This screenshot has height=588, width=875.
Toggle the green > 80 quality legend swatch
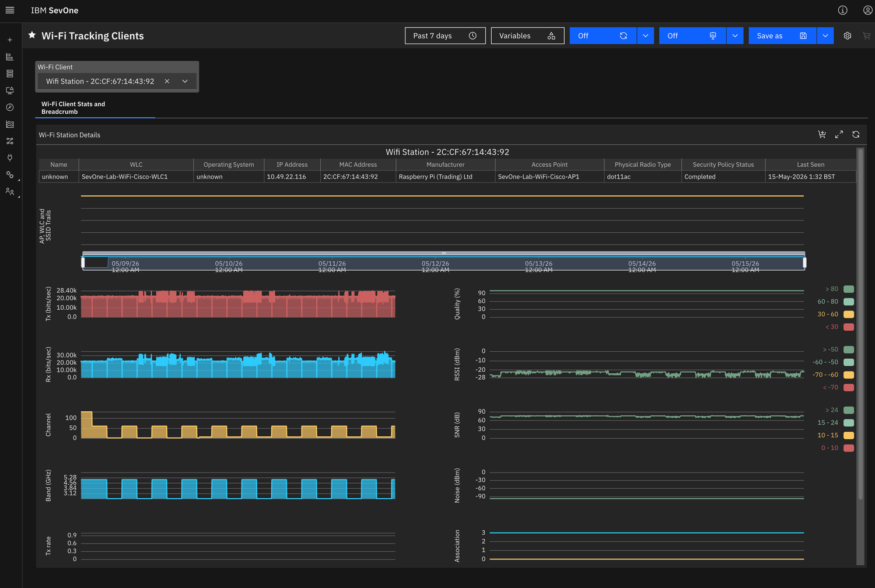click(x=849, y=289)
